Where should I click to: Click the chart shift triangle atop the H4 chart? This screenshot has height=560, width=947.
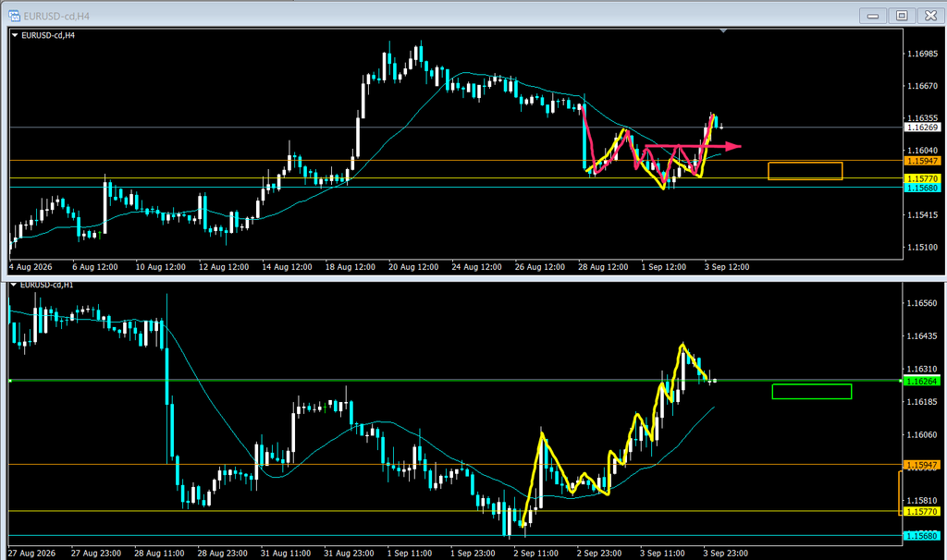coord(723,30)
